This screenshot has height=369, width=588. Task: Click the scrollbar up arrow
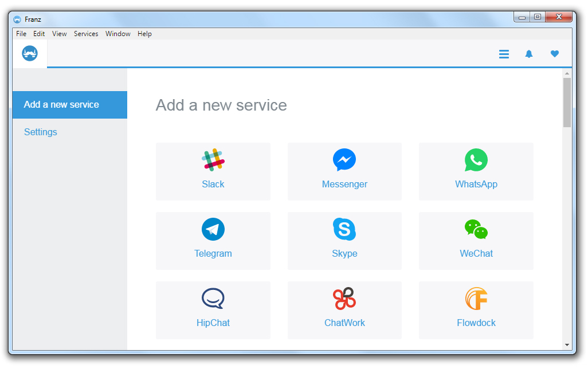pyautogui.click(x=567, y=73)
